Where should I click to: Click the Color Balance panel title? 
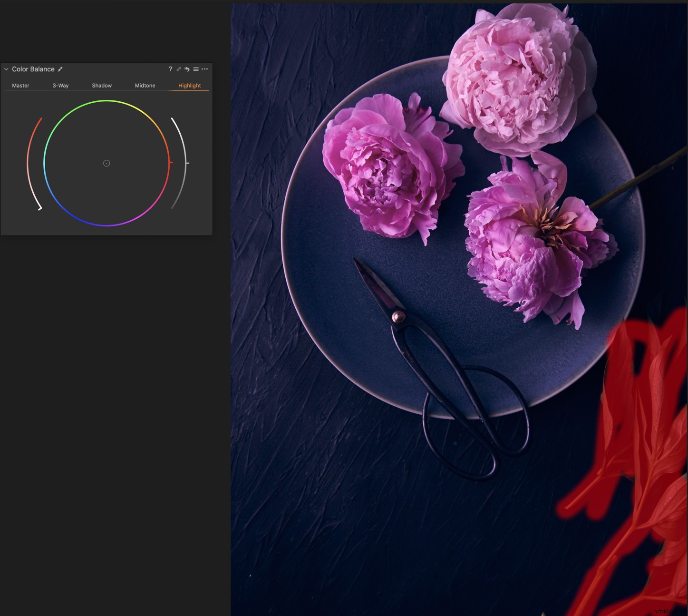point(33,69)
